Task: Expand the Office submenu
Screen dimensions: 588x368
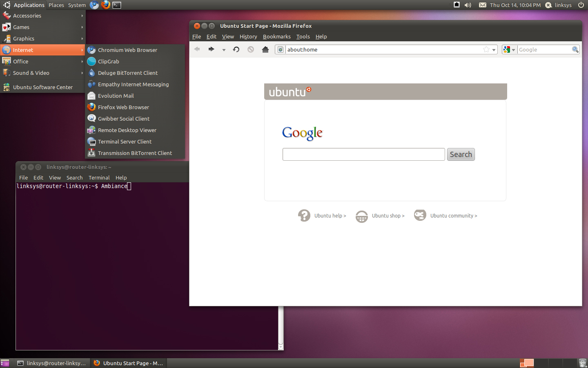Action: click(x=43, y=61)
